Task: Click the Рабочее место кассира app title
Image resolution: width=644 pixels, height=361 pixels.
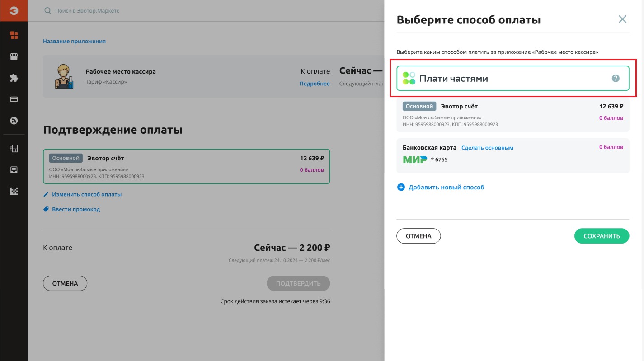Action: (121, 71)
